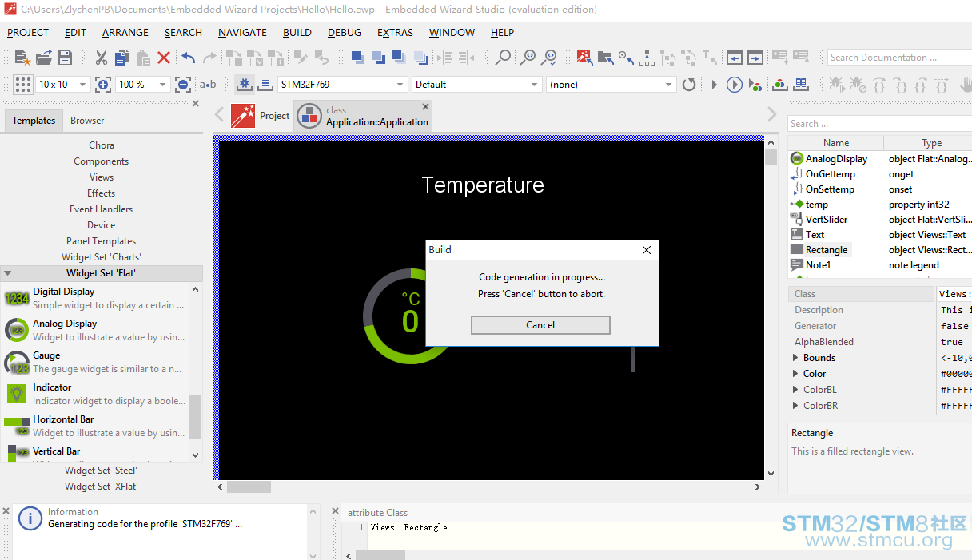Click the Open Project folder icon

pos(44,58)
